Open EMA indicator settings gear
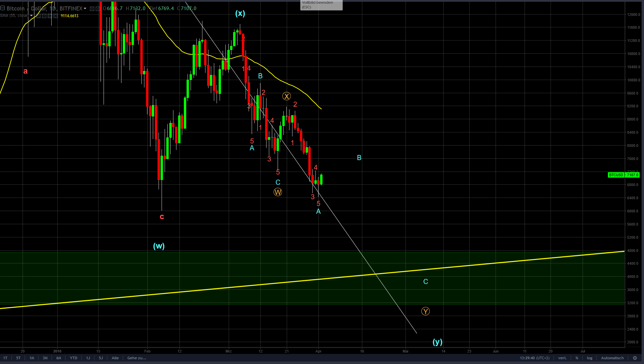The height and width of the screenshot is (364, 644). pyautogui.click(x=44, y=16)
